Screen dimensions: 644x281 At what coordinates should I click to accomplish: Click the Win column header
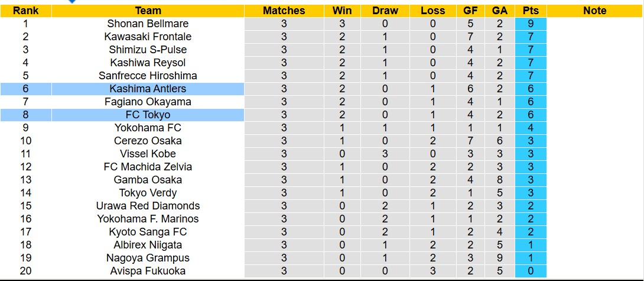342,11
